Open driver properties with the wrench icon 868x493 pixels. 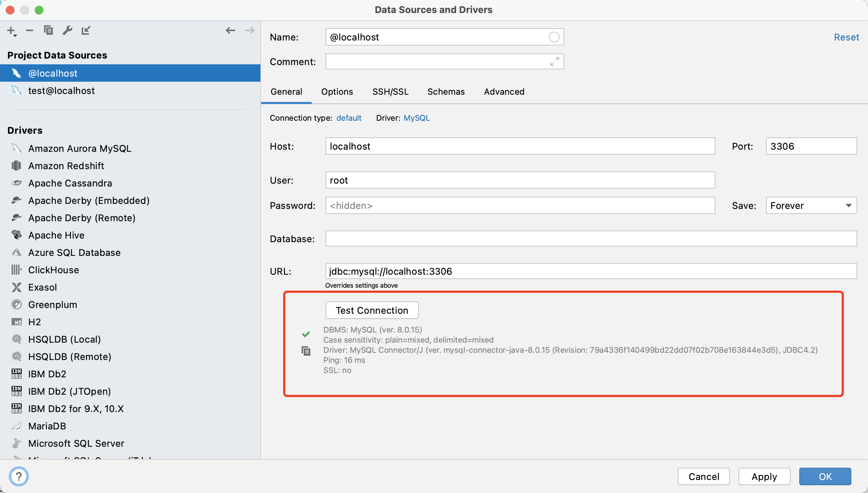67,30
